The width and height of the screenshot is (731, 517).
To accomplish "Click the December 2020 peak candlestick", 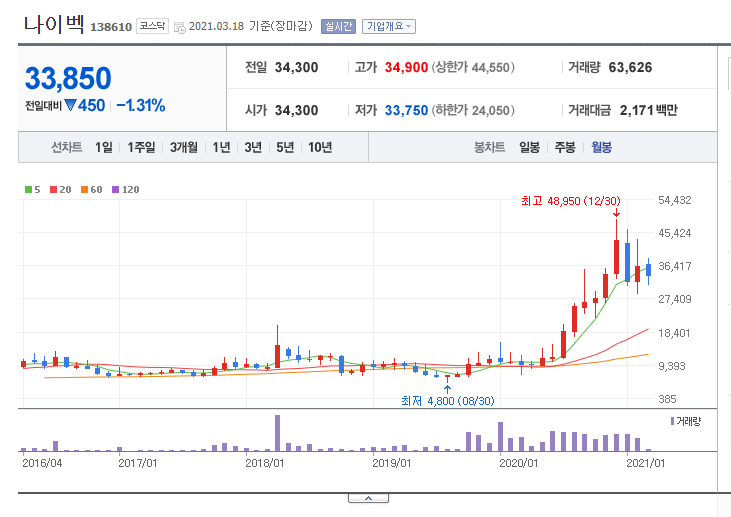I will click(616, 248).
